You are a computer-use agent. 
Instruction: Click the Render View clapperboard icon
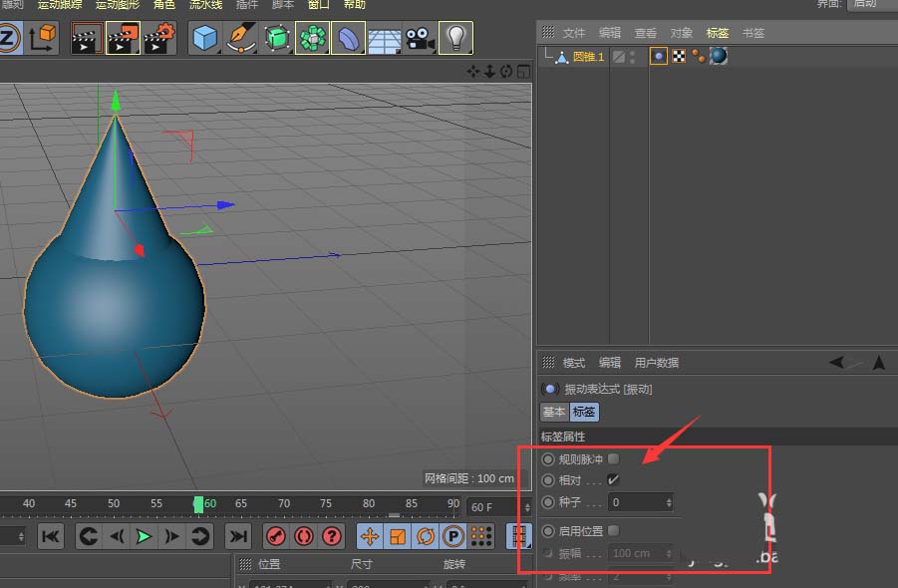(x=87, y=38)
